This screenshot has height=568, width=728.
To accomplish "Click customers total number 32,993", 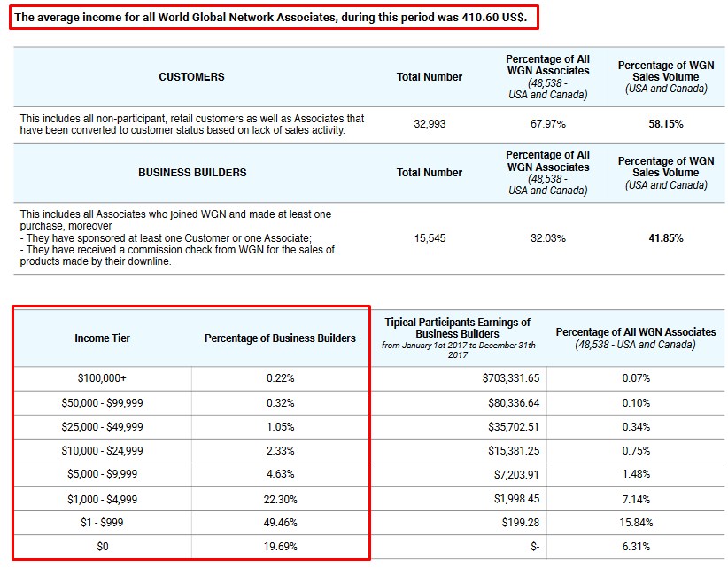I will coord(430,124).
